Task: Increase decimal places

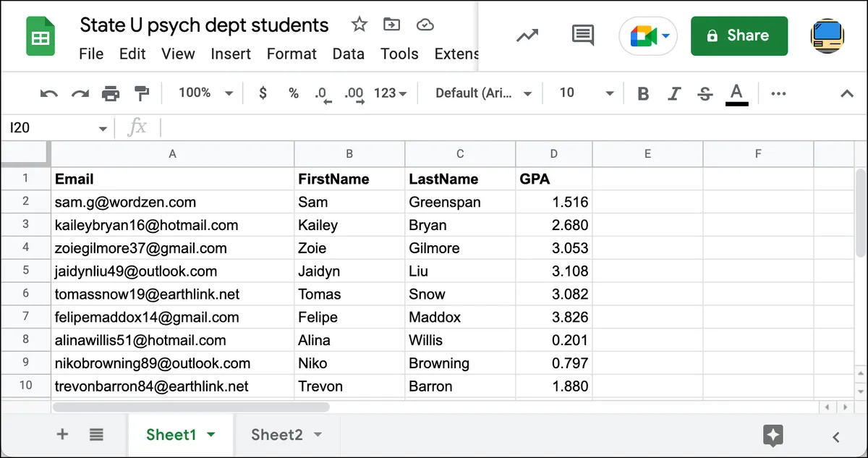Action: tap(354, 94)
